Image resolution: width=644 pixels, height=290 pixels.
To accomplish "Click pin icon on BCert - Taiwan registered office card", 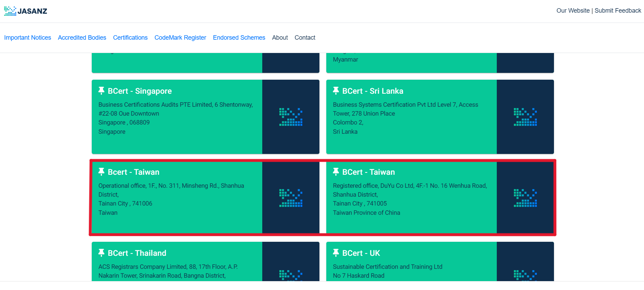I will [336, 172].
